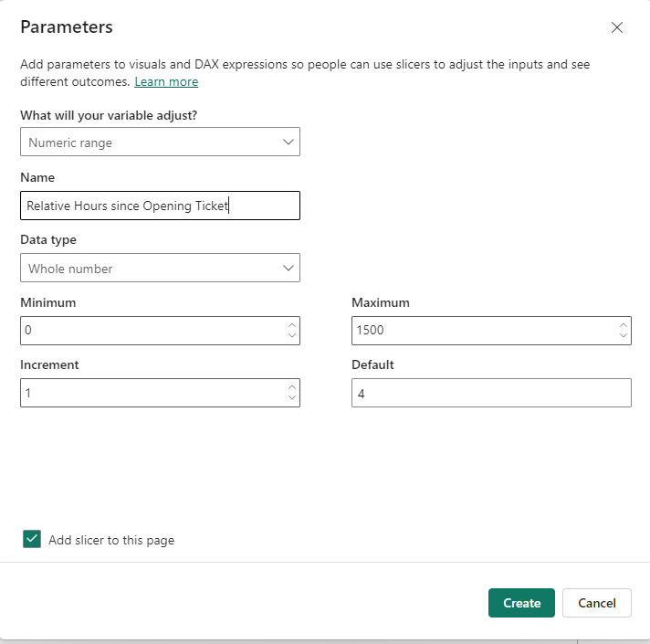Open the Data type dropdown
This screenshot has width=650, height=644.
[160, 269]
